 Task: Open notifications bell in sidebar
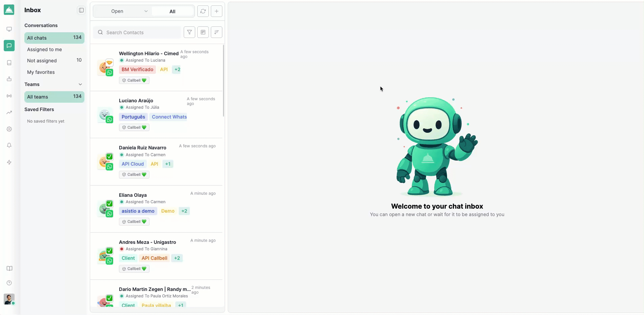pyautogui.click(x=9, y=145)
